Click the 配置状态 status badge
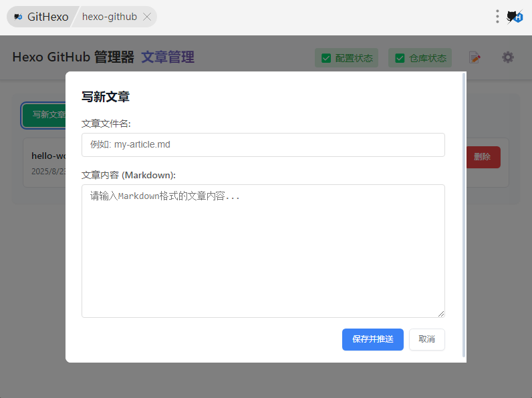The image size is (532, 398). pos(346,58)
